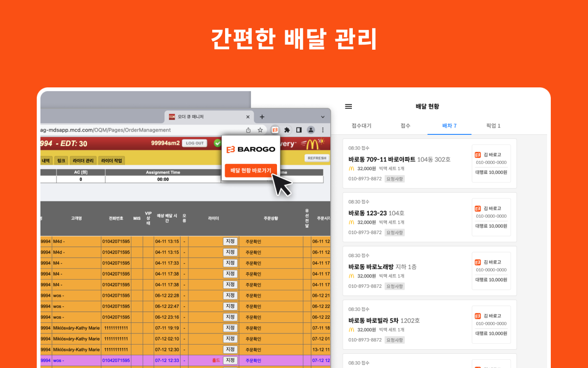Screen dimensions: 588x368
Task: Click the 고객명 column header
Action: [77, 218]
